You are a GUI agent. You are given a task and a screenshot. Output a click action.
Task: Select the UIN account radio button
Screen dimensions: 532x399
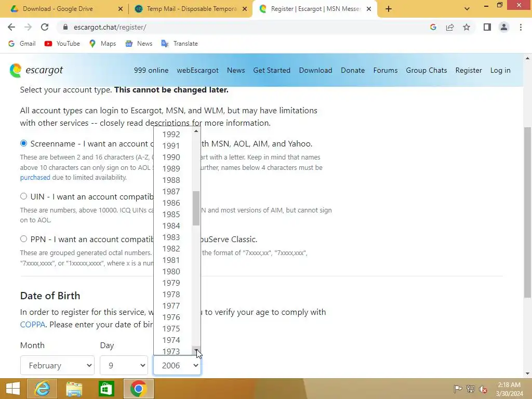pyautogui.click(x=23, y=196)
